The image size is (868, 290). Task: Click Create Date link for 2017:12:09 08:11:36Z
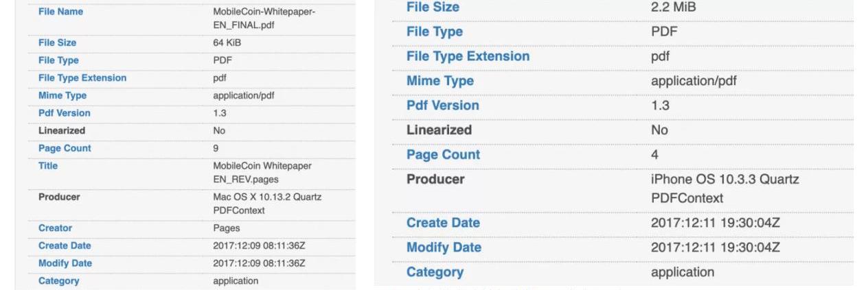click(x=65, y=246)
